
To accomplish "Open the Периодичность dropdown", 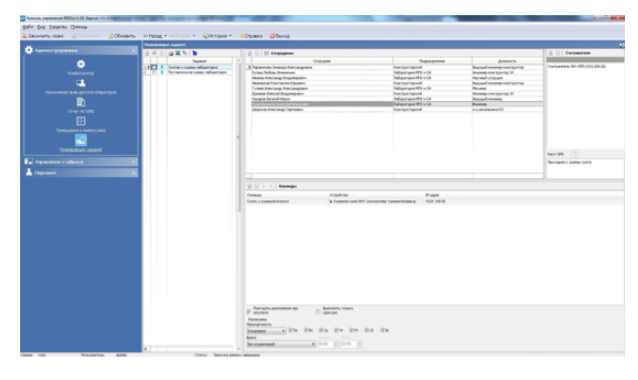I will (266, 331).
